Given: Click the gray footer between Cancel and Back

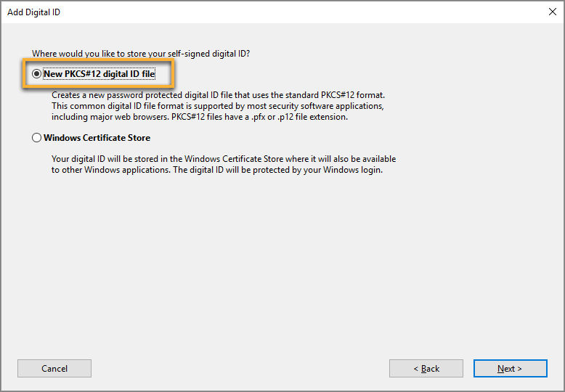Looking at the screenshot, I should (x=240, y=368).
